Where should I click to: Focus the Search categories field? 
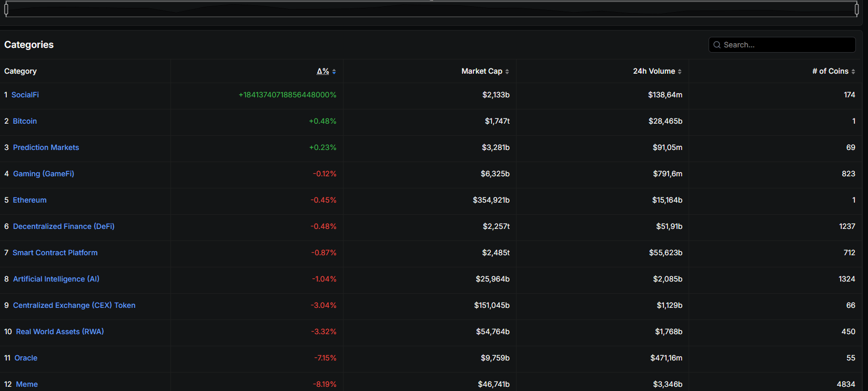(782, 45)
